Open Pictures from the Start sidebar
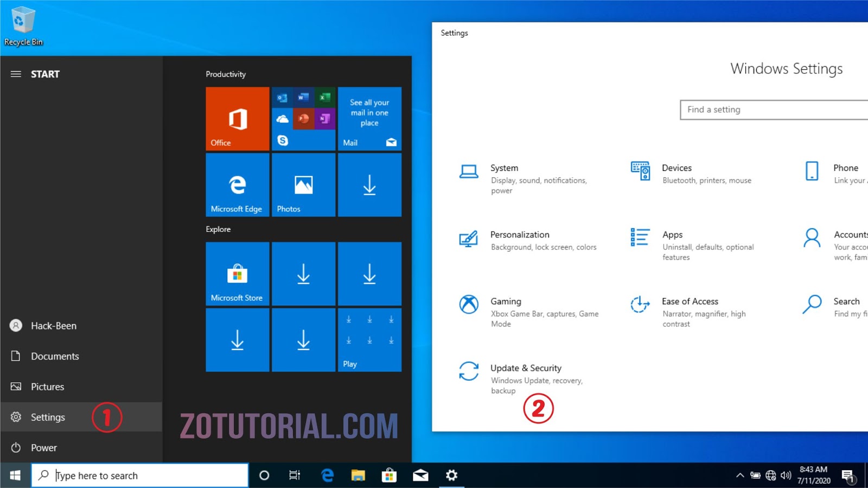This screenshot has height=488, width=868. pos(81,387)
